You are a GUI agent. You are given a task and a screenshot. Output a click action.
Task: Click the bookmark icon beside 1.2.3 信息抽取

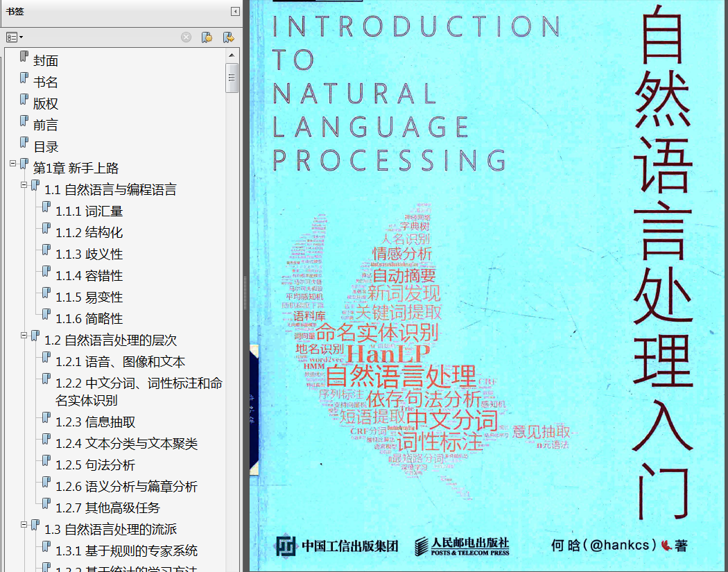click(46, 418)
